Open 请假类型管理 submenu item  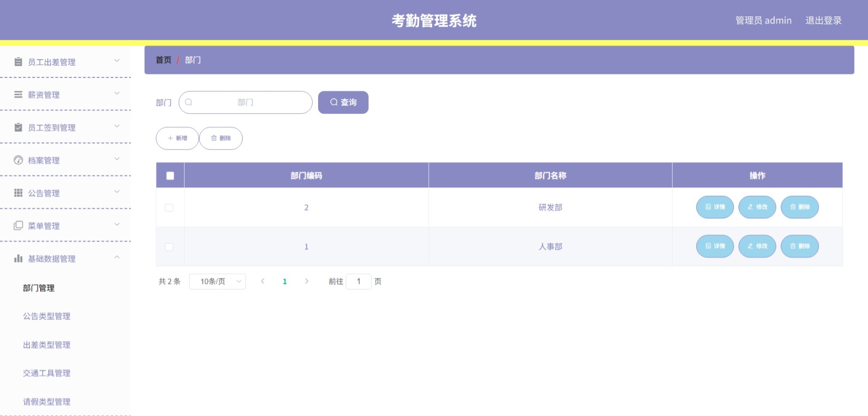click(x=47, y=402)
